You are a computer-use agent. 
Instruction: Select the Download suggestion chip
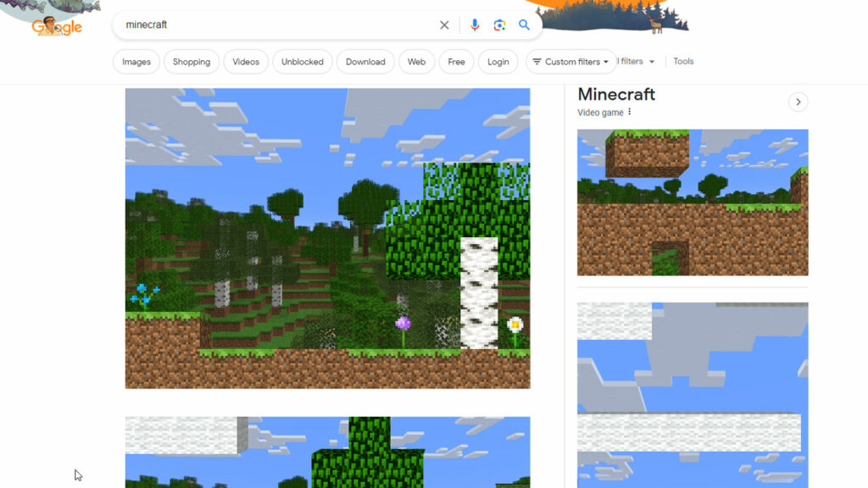[x=365, y=62]
